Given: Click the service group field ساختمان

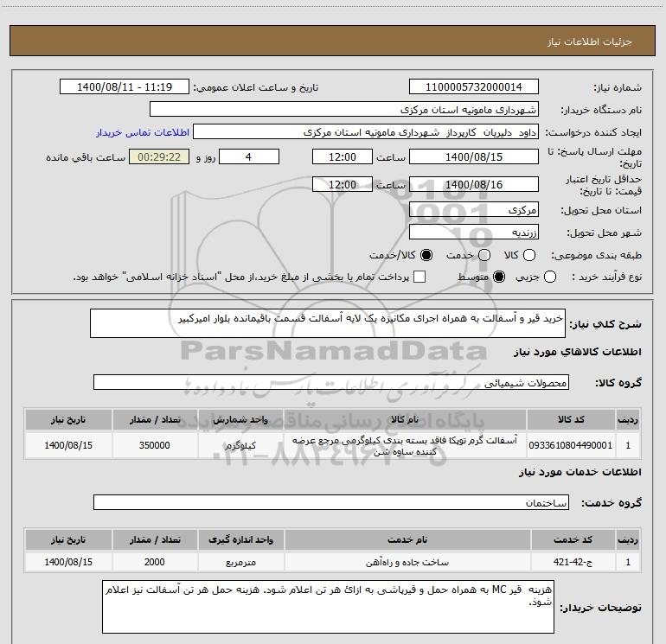Looking at the screenshot, I should click(331, 502).
